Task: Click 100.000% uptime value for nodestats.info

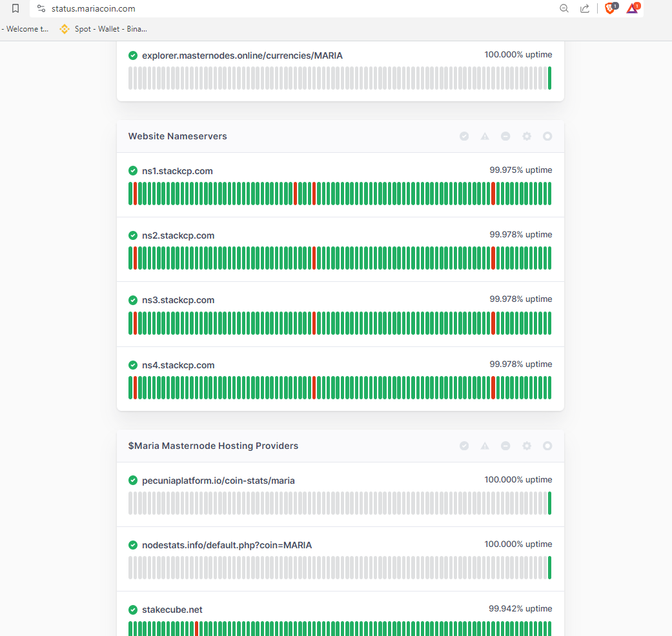Action: pos(518,544)
